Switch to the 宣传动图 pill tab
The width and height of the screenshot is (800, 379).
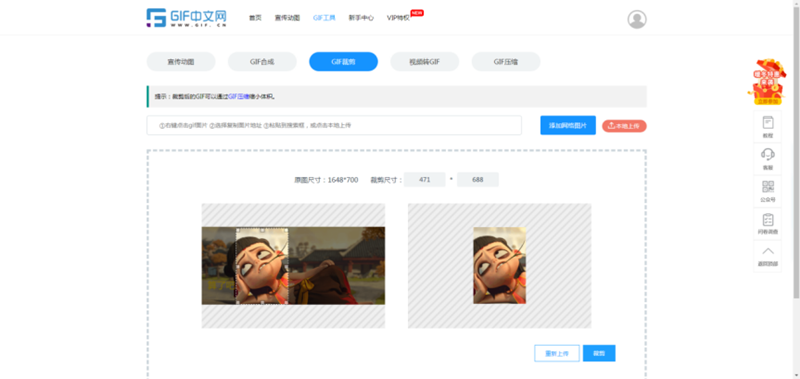181,62
